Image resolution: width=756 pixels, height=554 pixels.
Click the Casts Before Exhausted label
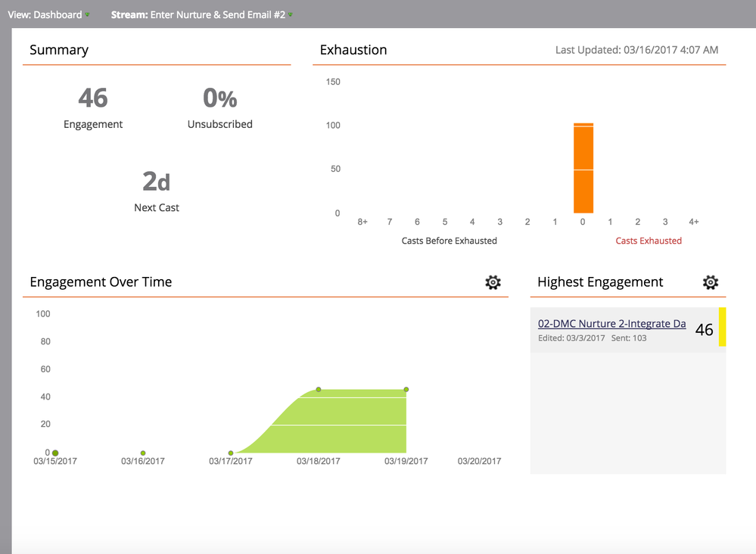pos(449,241)
